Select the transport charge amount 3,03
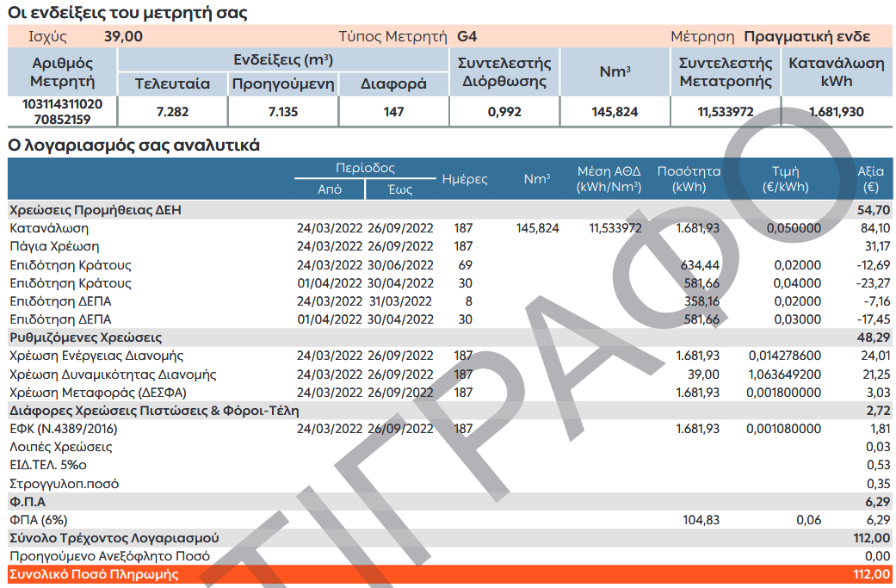Viewport: 896px width, 588px height. pos(878,393)
